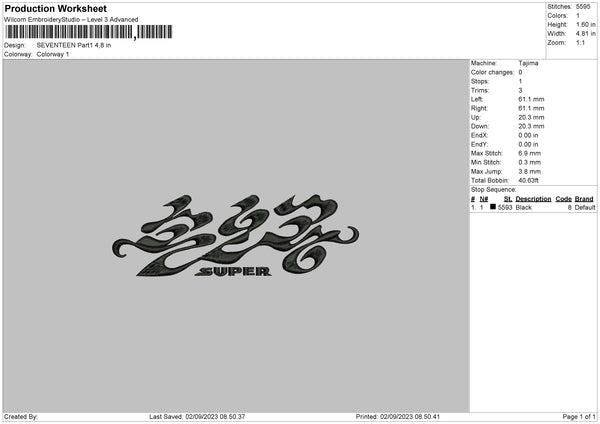The image size is (600, 424).
Task: Click the Created By footer label
Action: click(21, 417)
